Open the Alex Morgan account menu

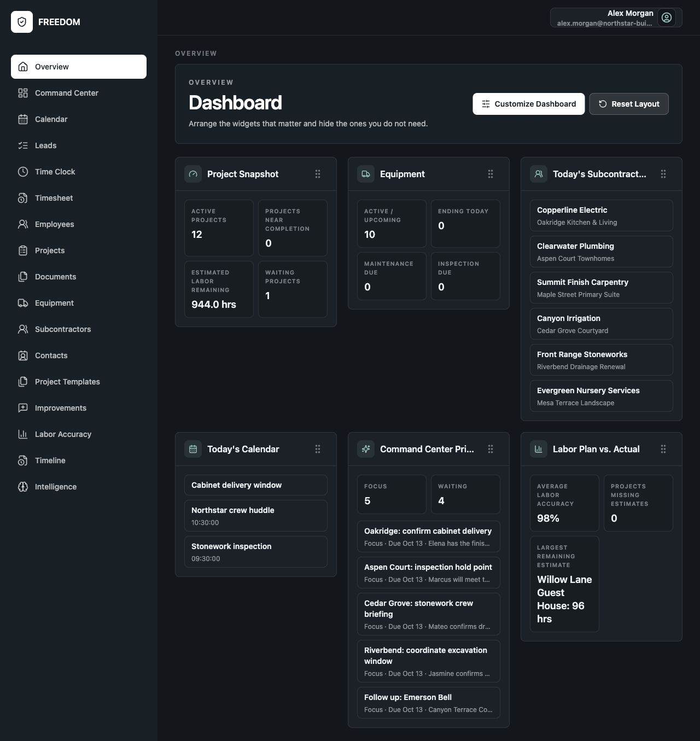[616, 17]
